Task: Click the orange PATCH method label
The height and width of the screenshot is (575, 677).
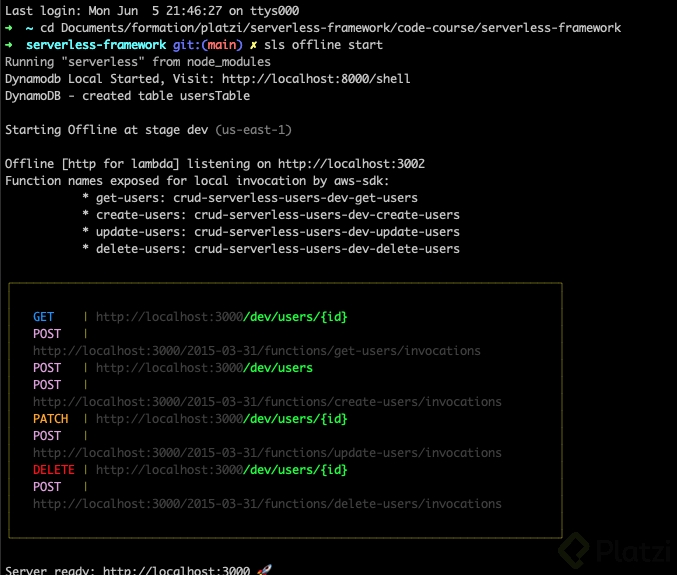Action: pyautogui.click(x=51, y=419)
